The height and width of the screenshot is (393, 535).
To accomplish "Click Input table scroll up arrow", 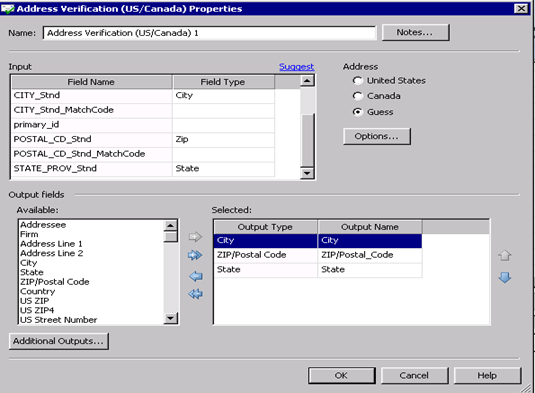I will point(307,81).
